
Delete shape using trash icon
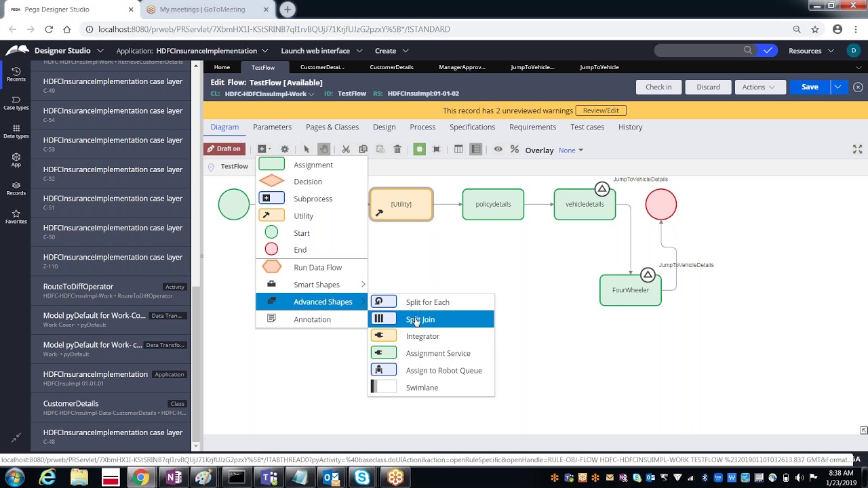[x=397, y=149]
